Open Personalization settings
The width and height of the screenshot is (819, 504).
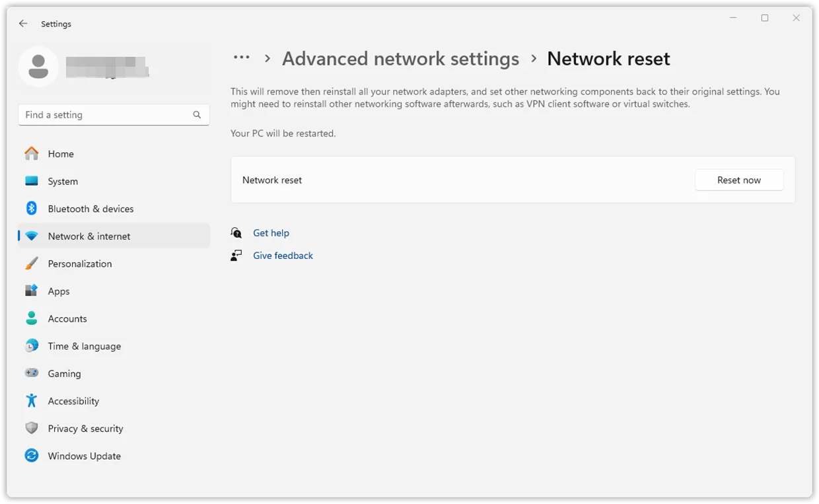point(114,264)
